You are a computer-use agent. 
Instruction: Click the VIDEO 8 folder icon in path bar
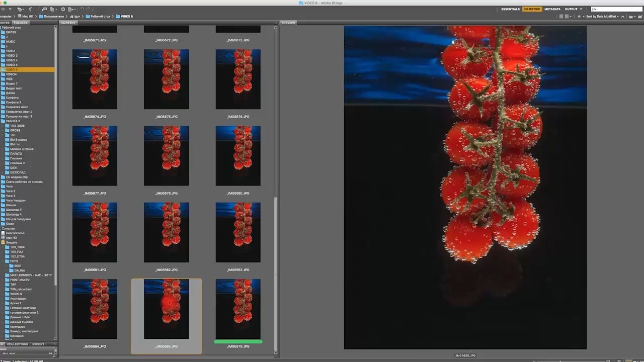[x=118, y=16]
